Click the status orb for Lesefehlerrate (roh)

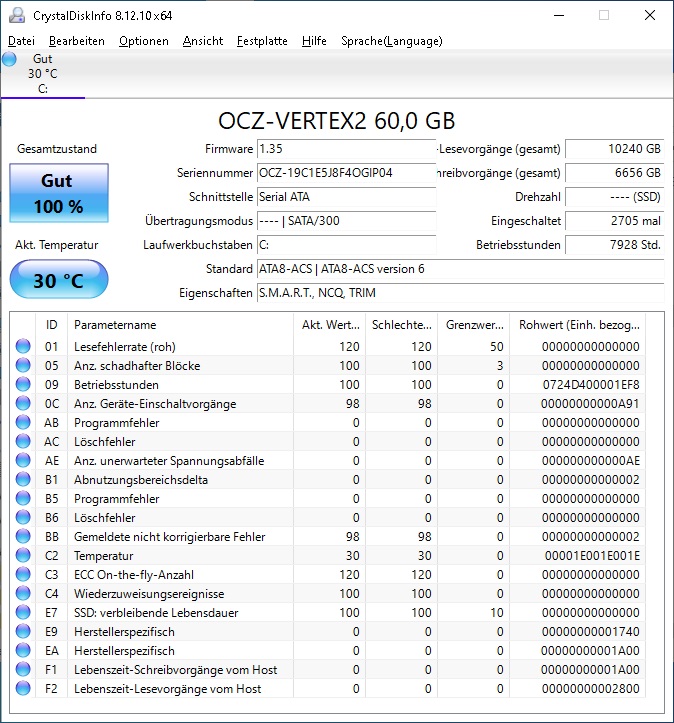23,346
